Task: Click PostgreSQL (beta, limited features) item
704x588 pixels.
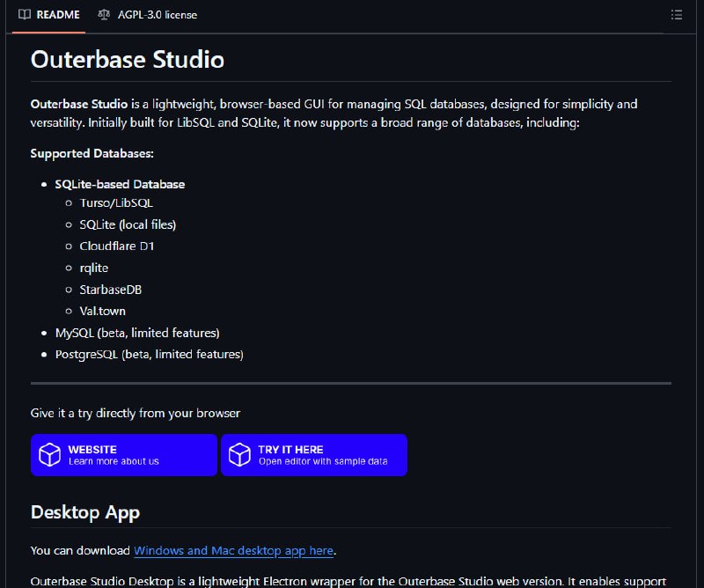Action: click(150, 355)
